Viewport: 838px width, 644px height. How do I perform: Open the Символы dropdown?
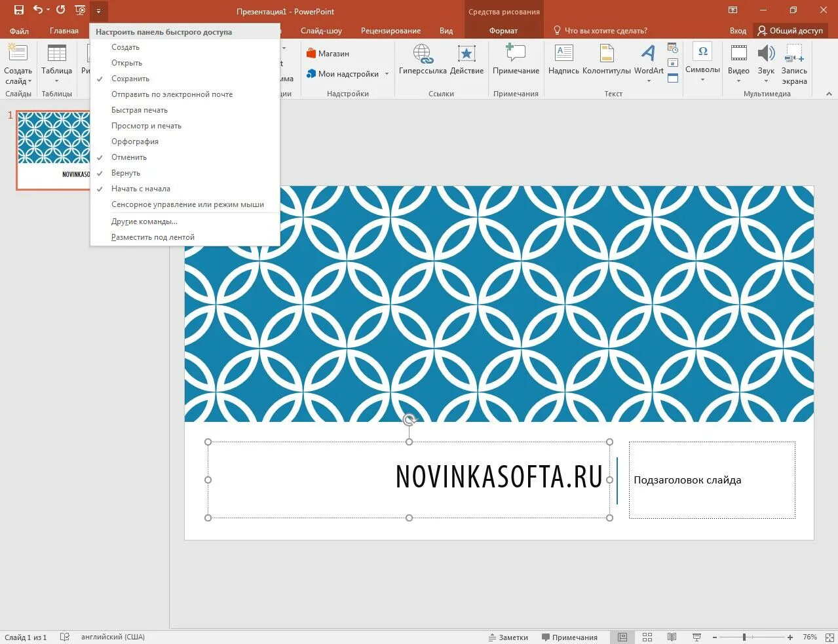[702, 64]
